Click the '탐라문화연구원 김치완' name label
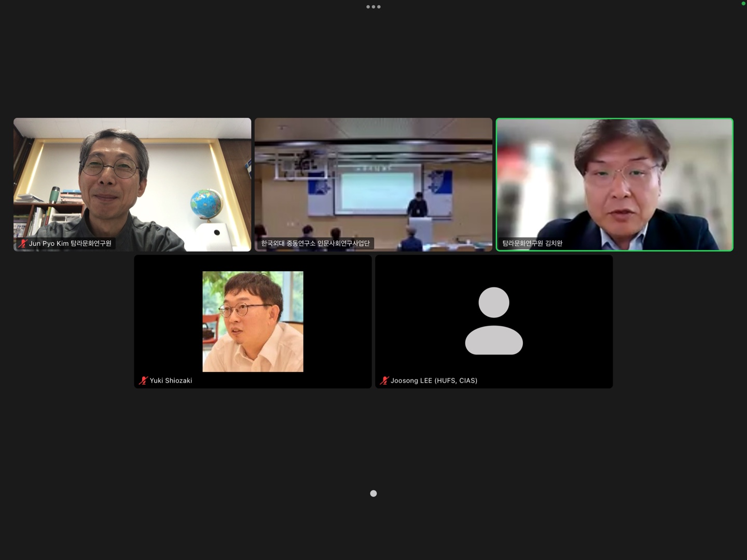 point(532,243)
